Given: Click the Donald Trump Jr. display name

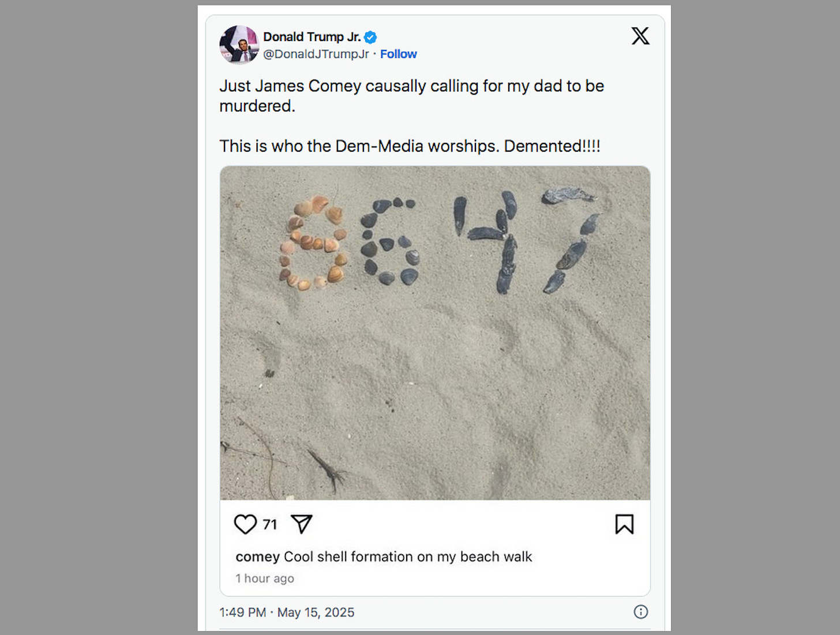Looking at the screenshot, I should click(x=312, y=37).
